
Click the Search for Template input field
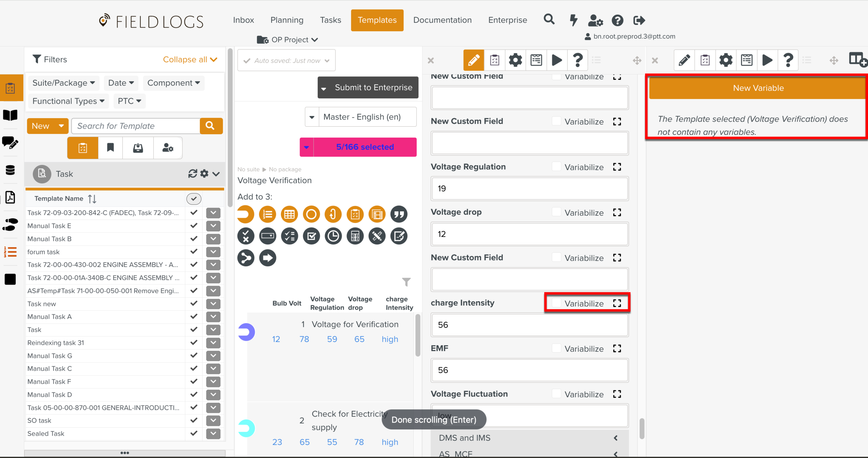[x=136, y=126]
